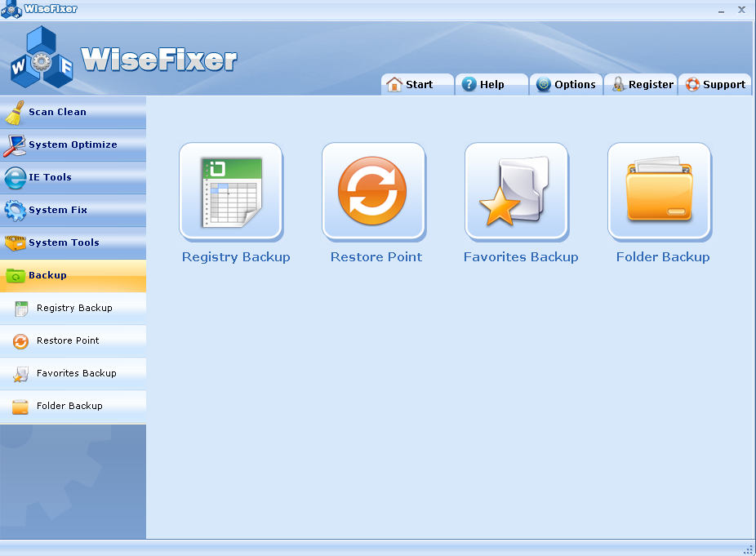The width and height of the screenshot is (756, 556).
Task: Click the System Tools toolbox icon
Action: [15, 242]
